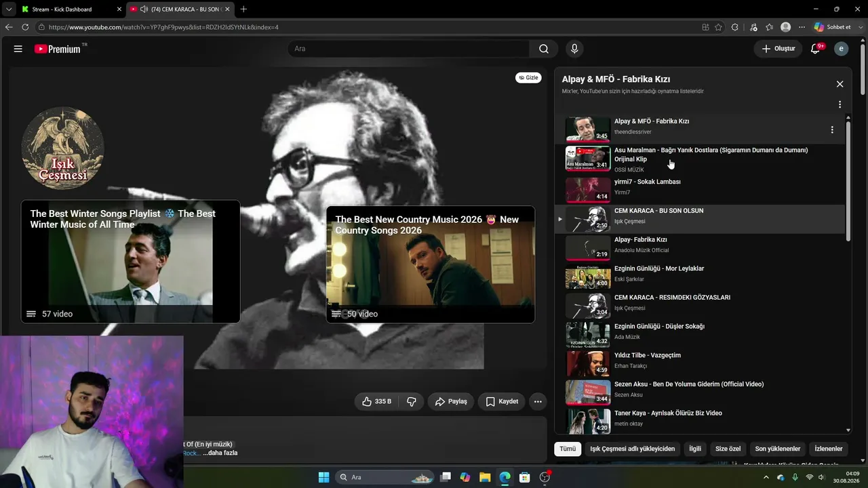Open Task View on the taskbar
Screen dimensions: 868x488
point(446,477)
